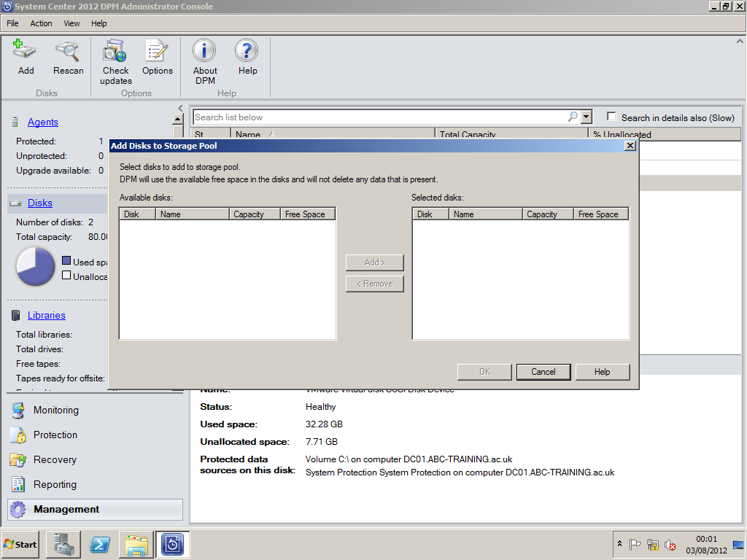Open the Options ribbon icon
This screenshot has width=747, height=560.
158,50
